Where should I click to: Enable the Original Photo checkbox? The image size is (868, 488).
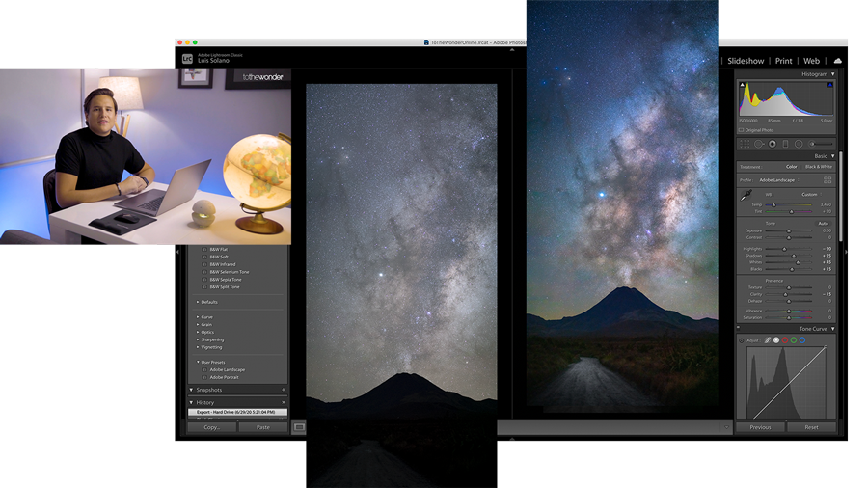click(742, 130)
